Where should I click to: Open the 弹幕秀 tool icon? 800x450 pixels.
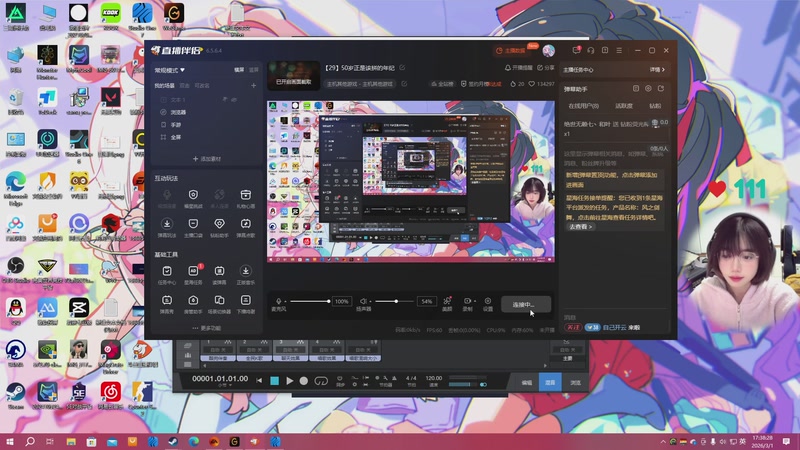167,300
